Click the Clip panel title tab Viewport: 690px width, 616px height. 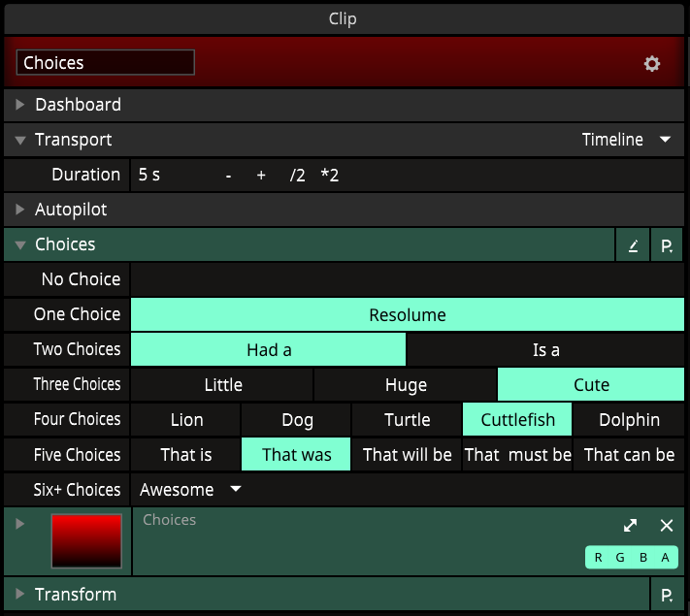click(343, 18)
